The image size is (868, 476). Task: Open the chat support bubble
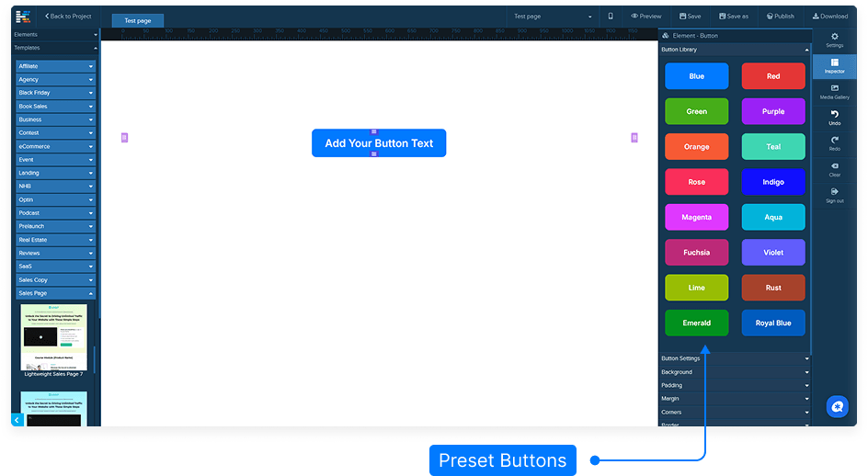[837, 406]
